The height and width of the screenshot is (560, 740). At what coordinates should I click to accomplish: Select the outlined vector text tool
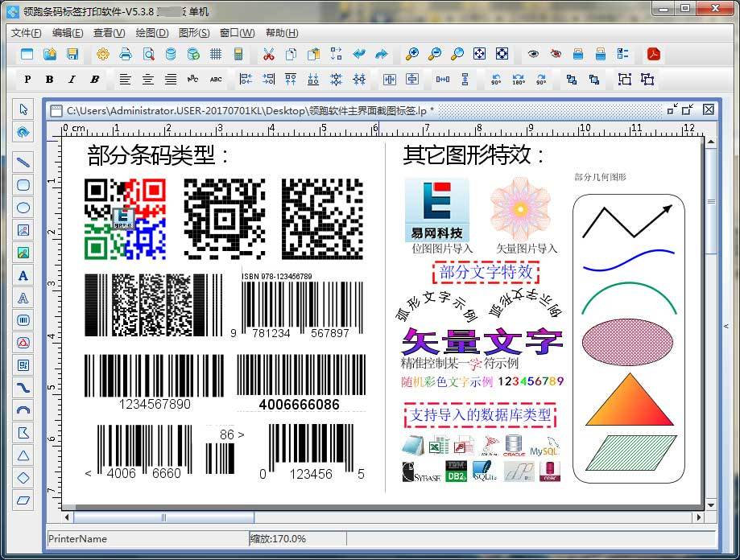(23, 298)
